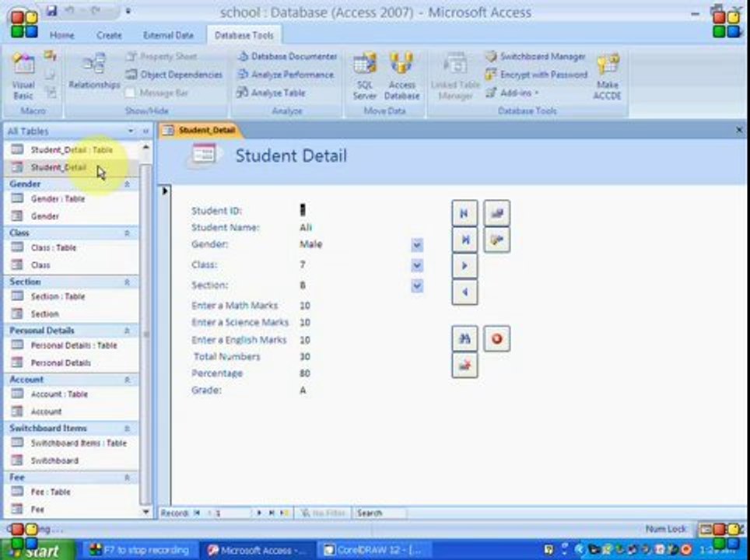
Task: Open the Switchboard Manager
Action: tap(535, 57)
